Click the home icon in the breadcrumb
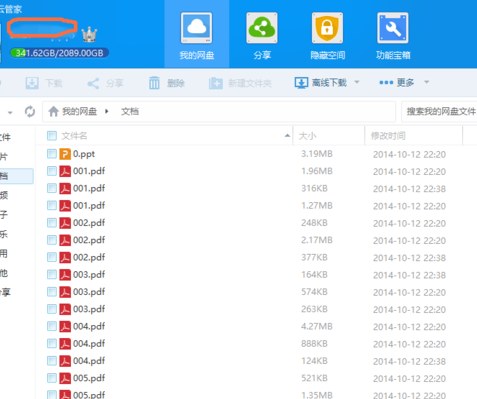 53,111
